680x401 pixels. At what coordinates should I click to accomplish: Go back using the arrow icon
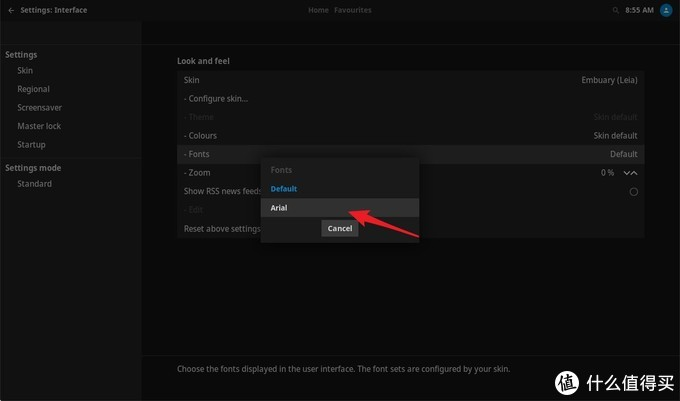coord(11,10)
